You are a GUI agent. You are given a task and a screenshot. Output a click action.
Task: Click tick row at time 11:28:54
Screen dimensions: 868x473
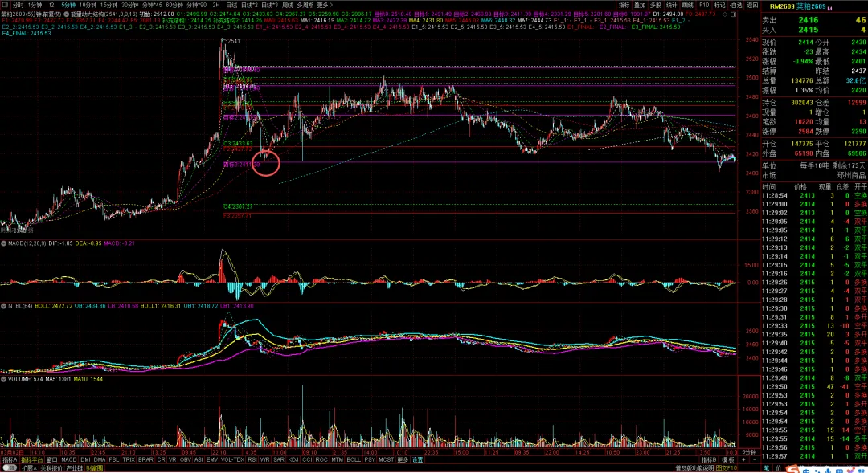coord(814,195)
